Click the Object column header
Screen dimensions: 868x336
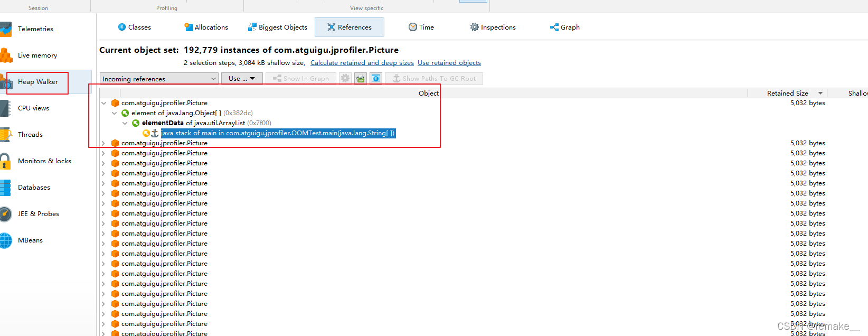[x=429, y=94]
